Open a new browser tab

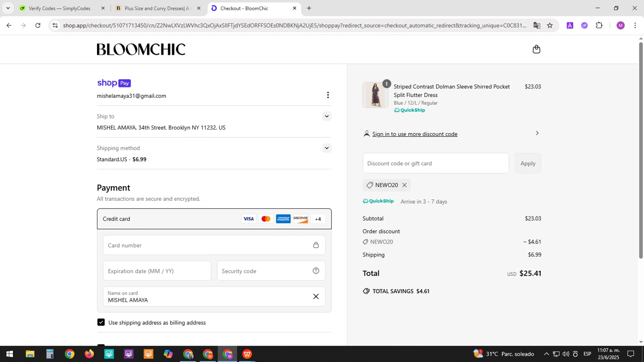(x=309, y=8)
